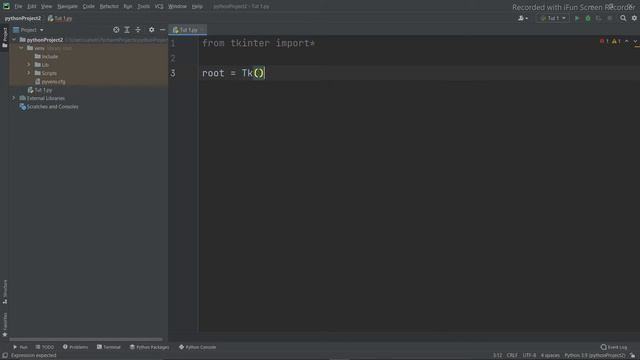The width and height of the screenshot is (640, 360).
Task: Open the TODO tool window
Action: coord(44,347)
